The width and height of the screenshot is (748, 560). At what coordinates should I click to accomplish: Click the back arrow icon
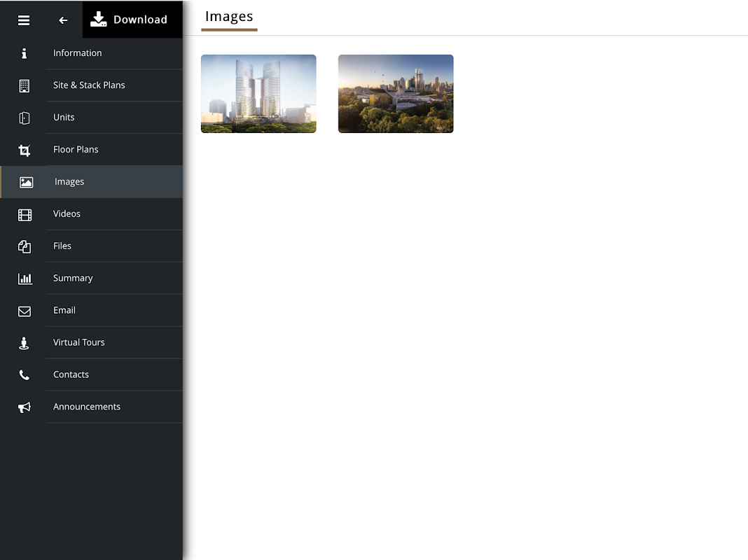pyautogui.click(x=63, y=20)
